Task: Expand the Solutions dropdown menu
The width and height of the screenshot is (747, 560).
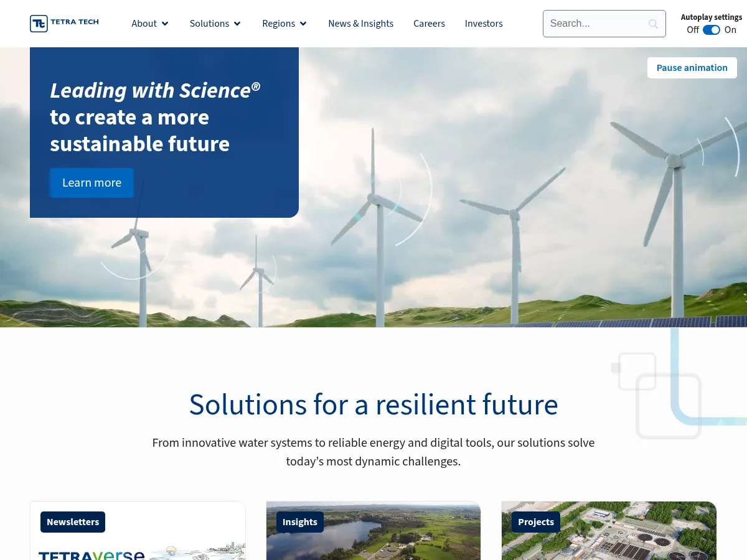Action: tap(215, 24)
